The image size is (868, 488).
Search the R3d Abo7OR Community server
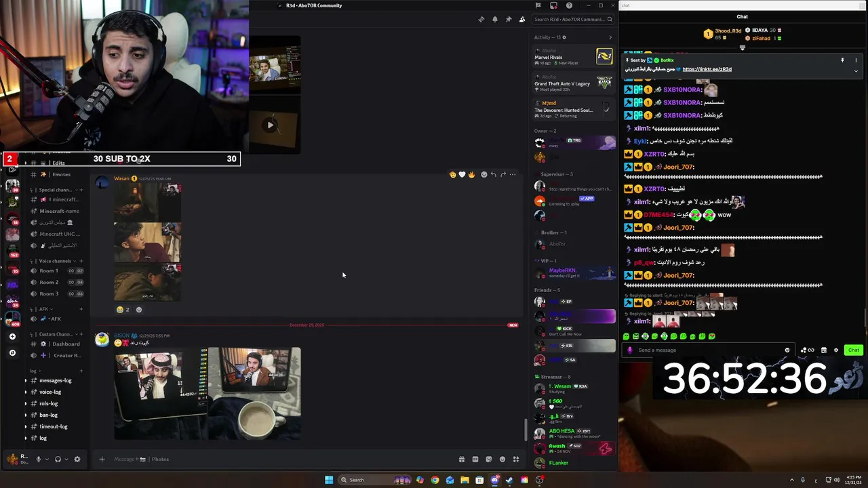tap(572, 20)
